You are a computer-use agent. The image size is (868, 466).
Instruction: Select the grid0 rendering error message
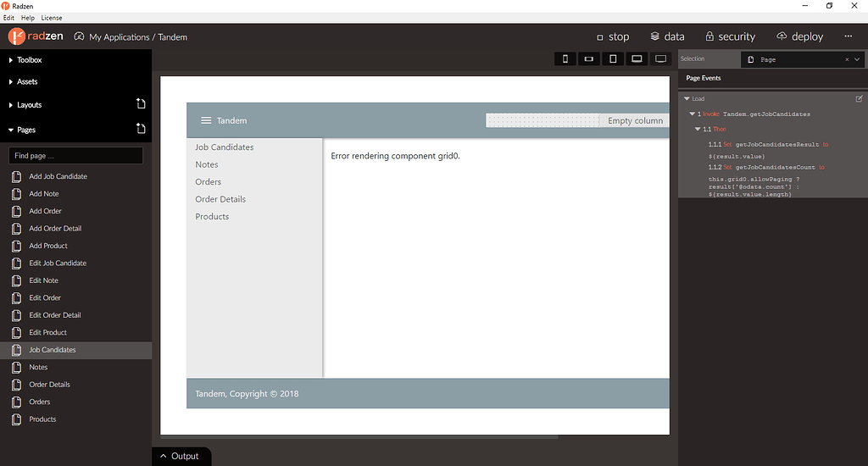[395, 156]
